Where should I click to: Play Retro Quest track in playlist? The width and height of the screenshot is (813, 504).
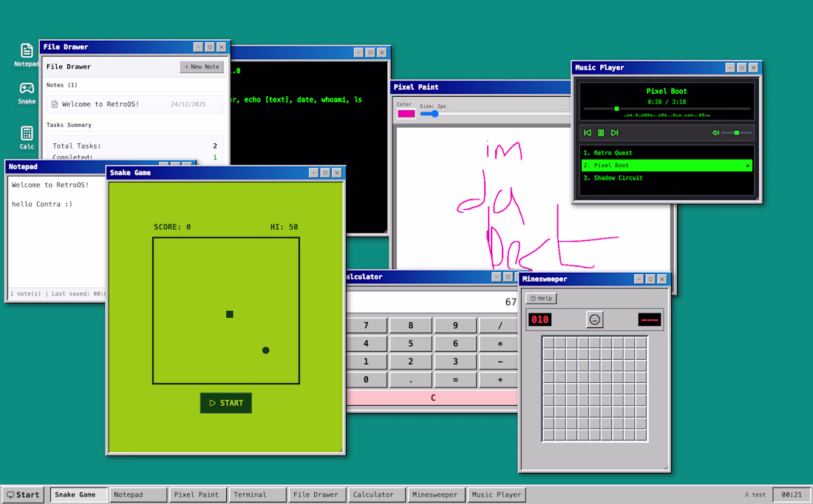tap(667, 153)
